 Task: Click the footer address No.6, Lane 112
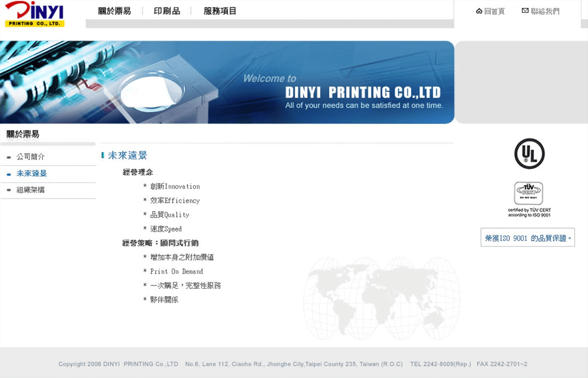[x=294, y=364]
